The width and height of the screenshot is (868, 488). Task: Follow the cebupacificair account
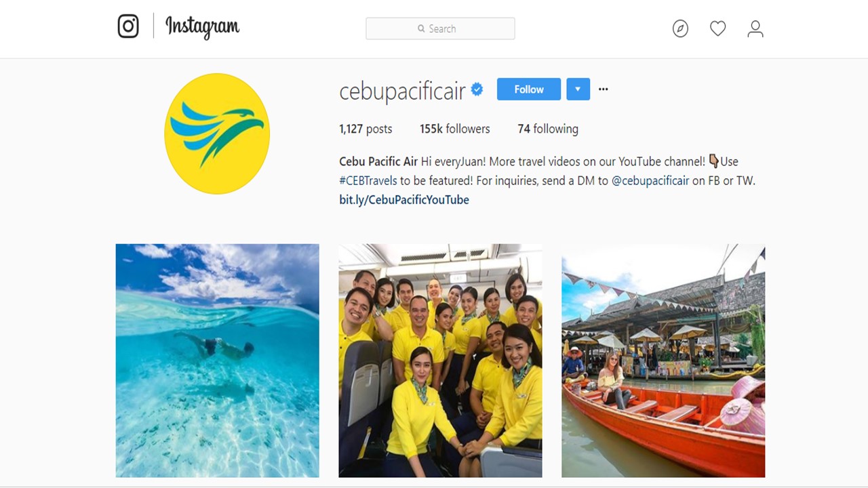click(529, 89)
